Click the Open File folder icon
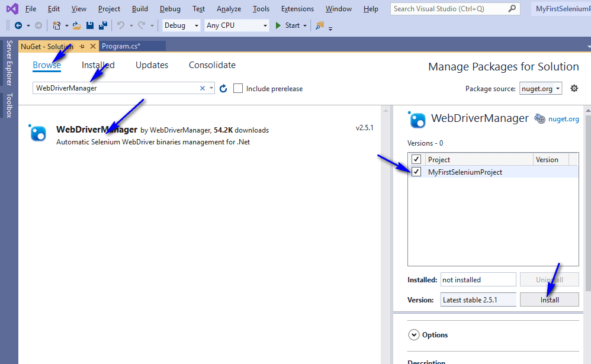591x364 pixels. [77, 25]
